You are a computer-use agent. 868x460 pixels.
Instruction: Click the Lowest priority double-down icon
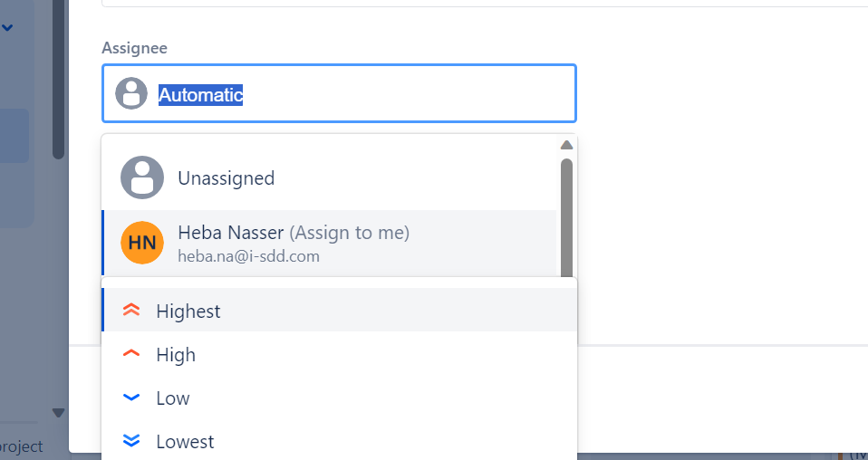[x=131, y=441]
